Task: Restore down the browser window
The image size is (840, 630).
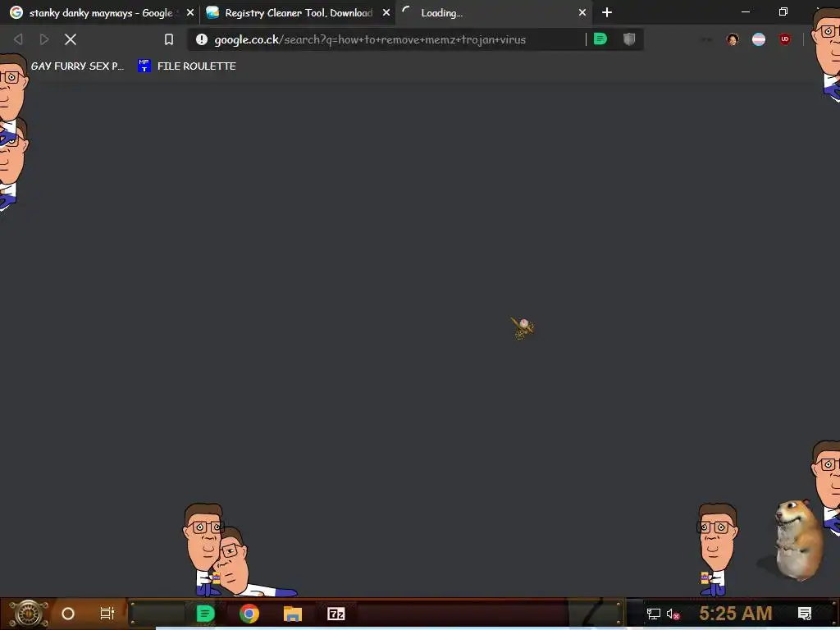Action: tap(783, 11)
